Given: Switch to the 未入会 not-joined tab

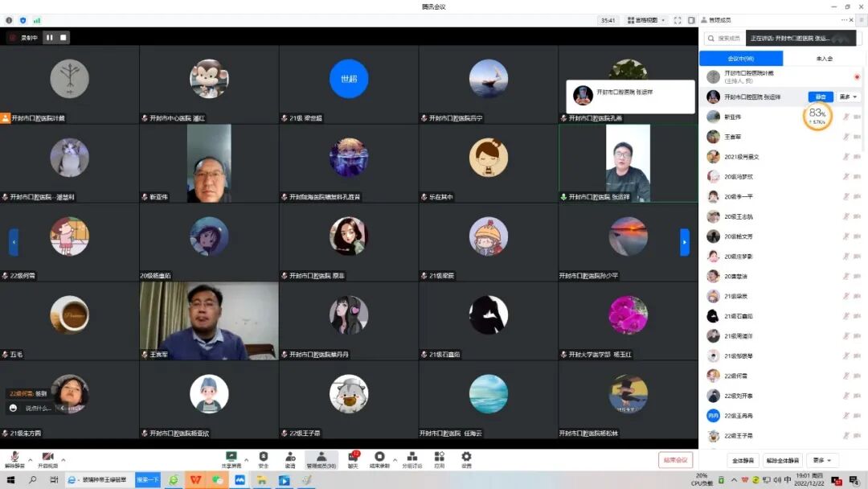Looking at the screenshot, I should [x=825, y=58].
